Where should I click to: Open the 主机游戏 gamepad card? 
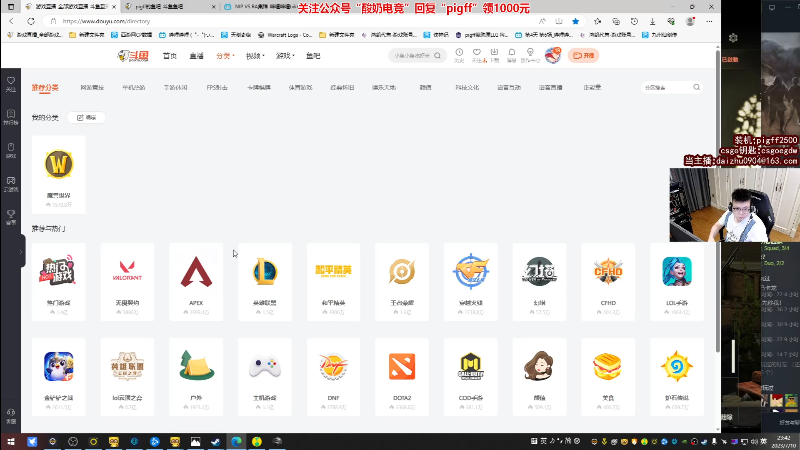click(x=265, y=377)
